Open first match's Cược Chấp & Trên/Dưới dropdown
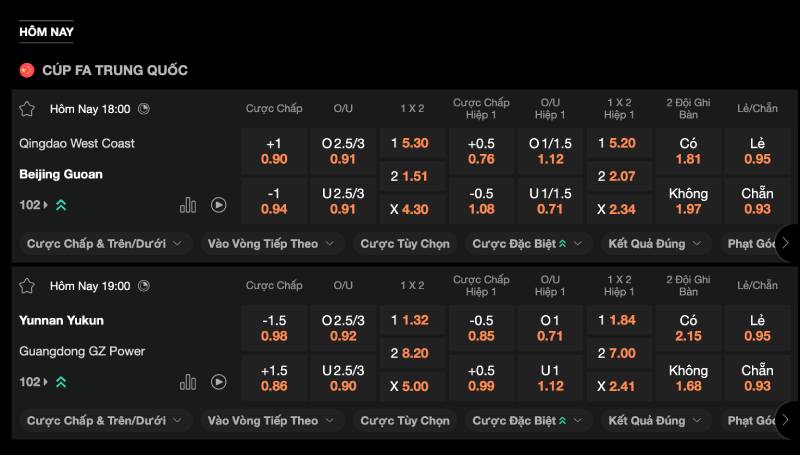 [x=104, y=243]
